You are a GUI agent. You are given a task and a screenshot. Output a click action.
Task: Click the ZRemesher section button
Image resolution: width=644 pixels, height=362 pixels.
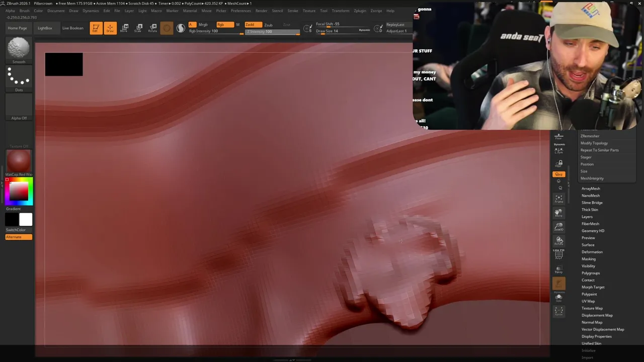(590, 136)
